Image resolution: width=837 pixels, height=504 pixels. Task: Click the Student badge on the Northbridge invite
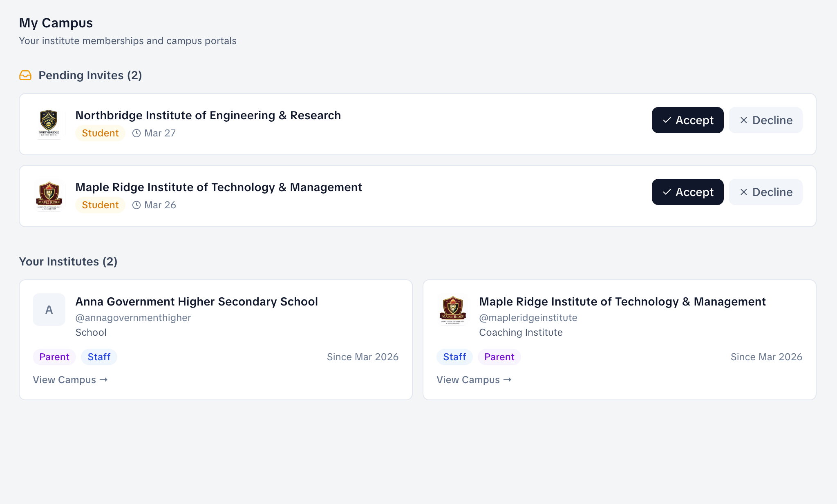click(100, 133)
